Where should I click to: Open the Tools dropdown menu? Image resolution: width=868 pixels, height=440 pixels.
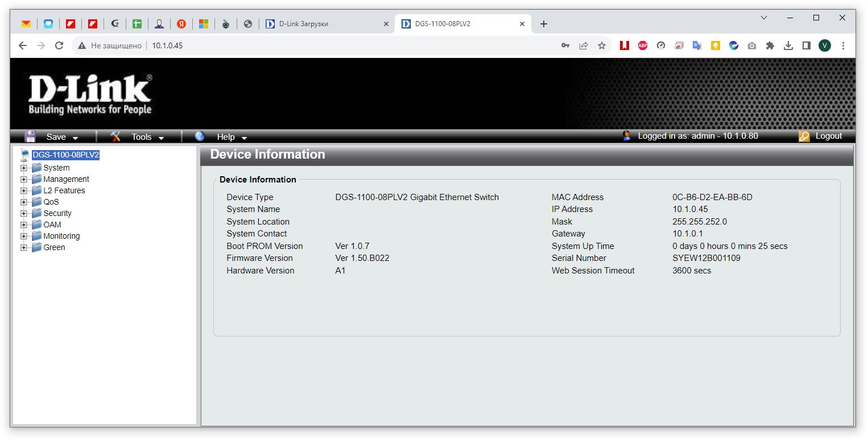(x=147, y=137)
